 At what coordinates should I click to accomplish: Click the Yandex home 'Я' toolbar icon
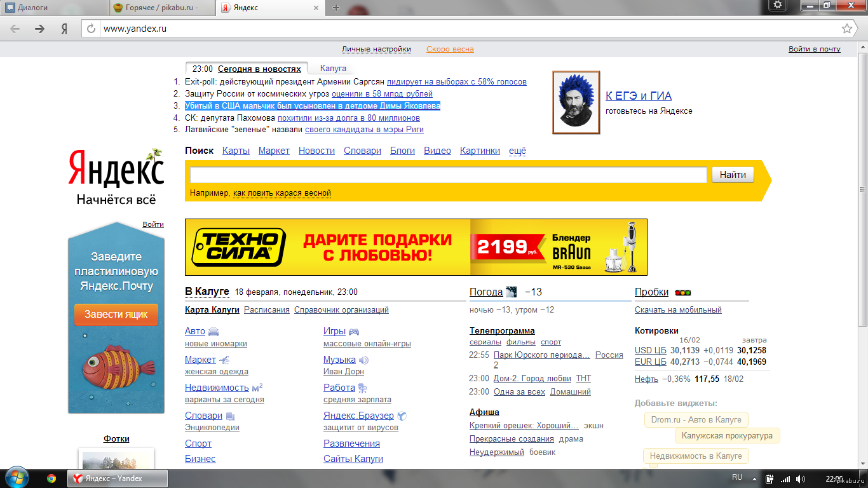click(64, 29)
